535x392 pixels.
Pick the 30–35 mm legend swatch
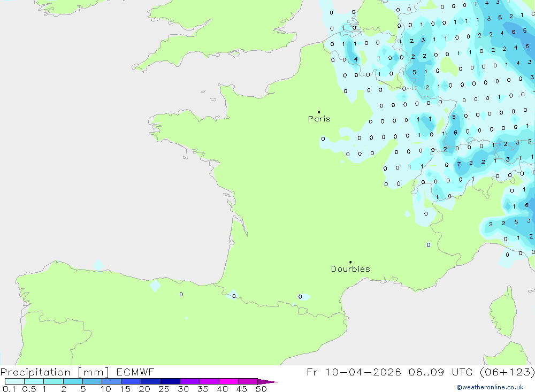190,381
